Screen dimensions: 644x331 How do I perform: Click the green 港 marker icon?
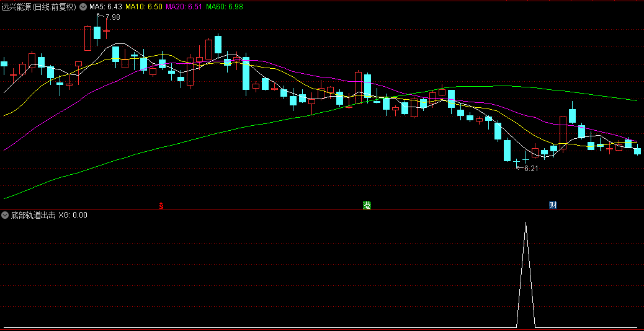click(x=367, y=206)
